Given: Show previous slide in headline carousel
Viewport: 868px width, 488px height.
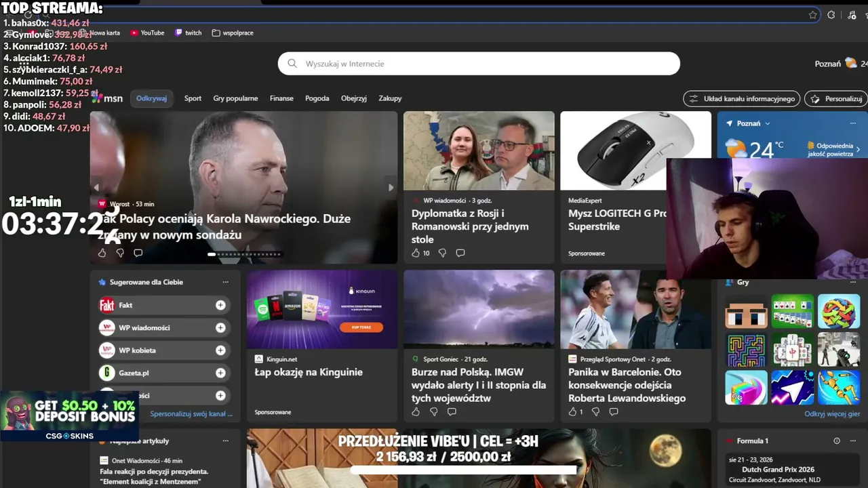Looking at the screenshot, I should [x=96, y=188].
